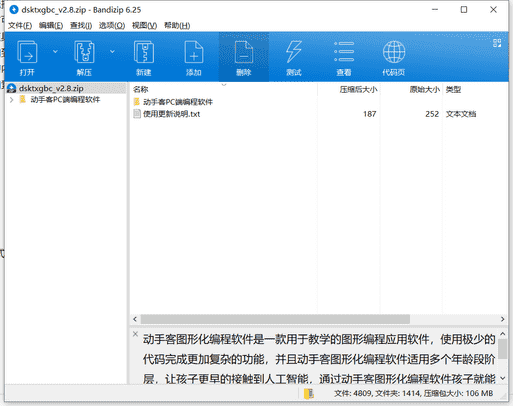Click the archive icon beside dsktxgbc_v2.8.zip
The image size is (513, 406).
[x=12, y=88]
